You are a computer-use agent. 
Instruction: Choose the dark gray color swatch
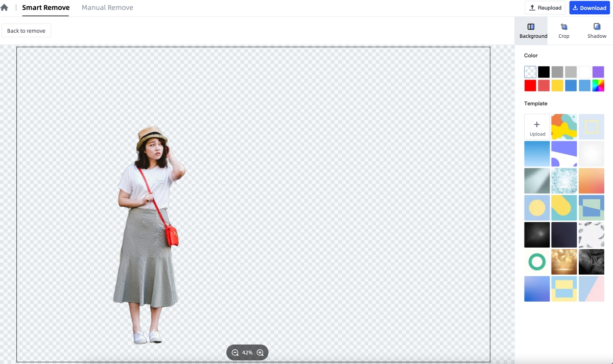[x=557, y=72]
